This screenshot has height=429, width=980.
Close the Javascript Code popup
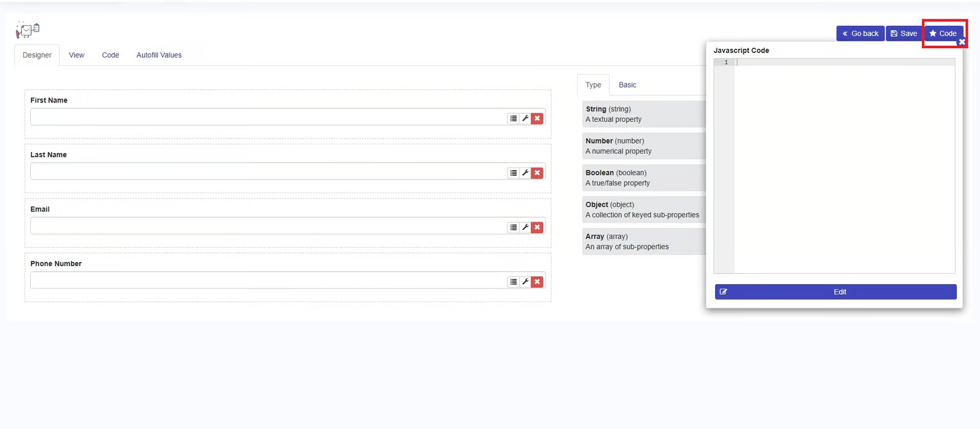(x=961, y=42)
